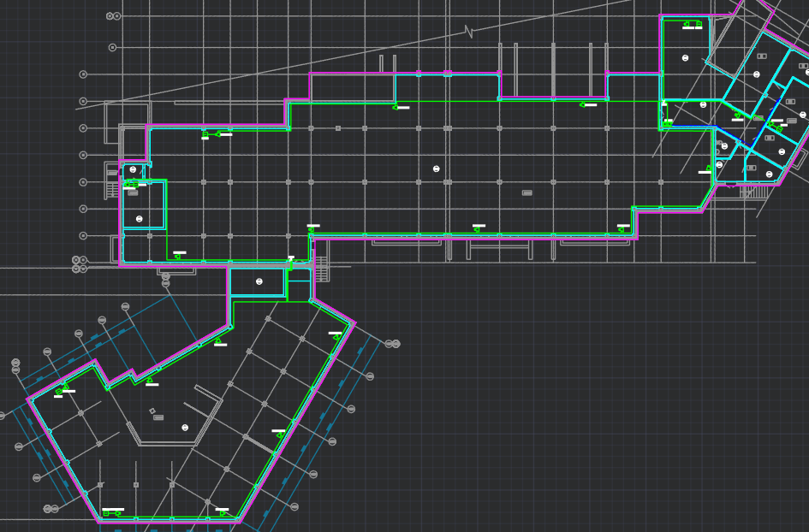Image resolution: width=809 pixels, height=532 pixels.
Task: Select the room tag circle in the lower angled building
Action: pos(185,427)
